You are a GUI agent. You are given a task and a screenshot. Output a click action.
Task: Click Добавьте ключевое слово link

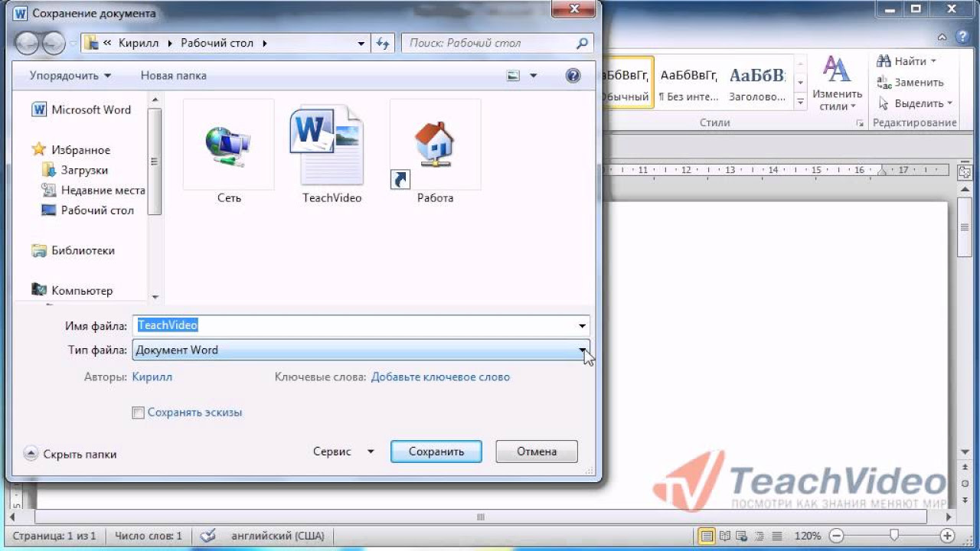coord(440,377)
